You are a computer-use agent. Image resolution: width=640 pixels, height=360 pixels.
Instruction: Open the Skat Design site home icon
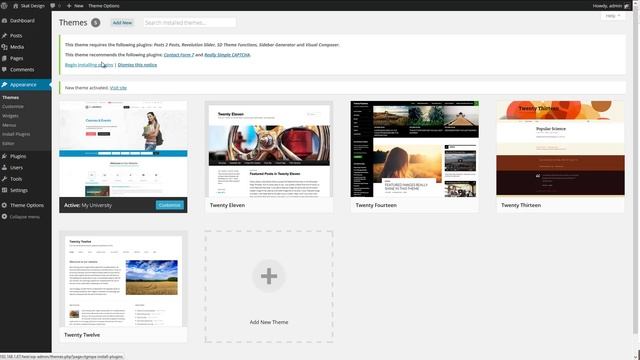16,6
